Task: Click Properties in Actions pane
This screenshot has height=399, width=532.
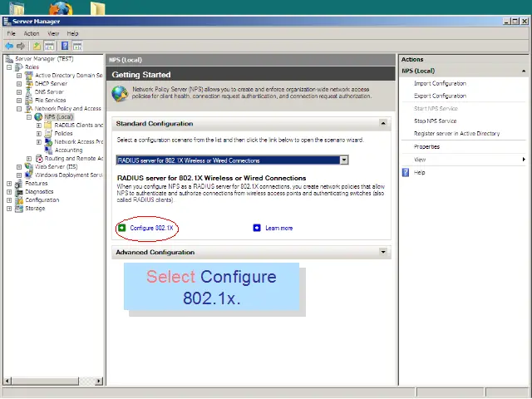Action: 426,146
